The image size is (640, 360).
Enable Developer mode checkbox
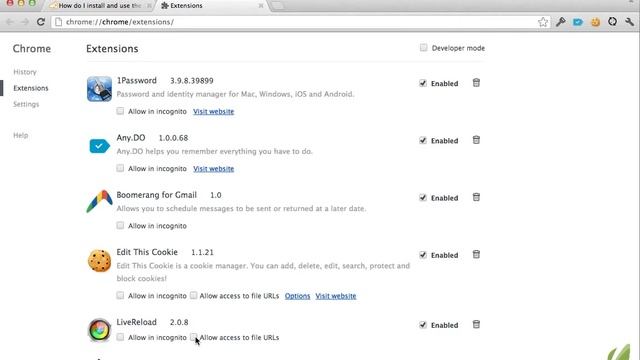pyautogui.click(x=423, y=48)
